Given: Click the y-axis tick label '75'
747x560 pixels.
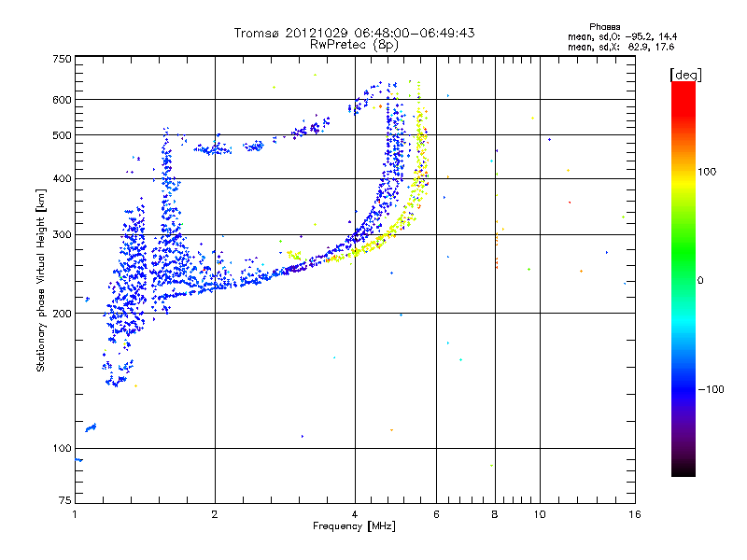Looking at the screenshot, I should [64, 500].
